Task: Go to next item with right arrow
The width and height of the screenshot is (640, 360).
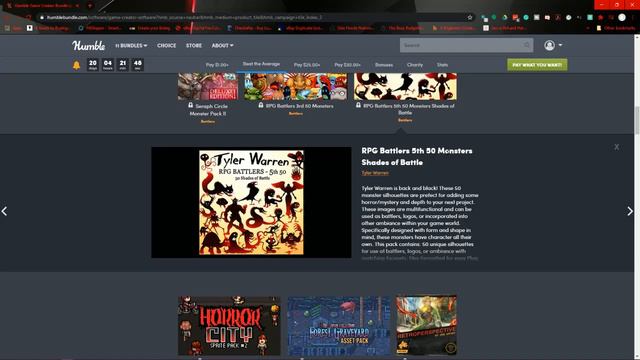Action: coord(630,211)
